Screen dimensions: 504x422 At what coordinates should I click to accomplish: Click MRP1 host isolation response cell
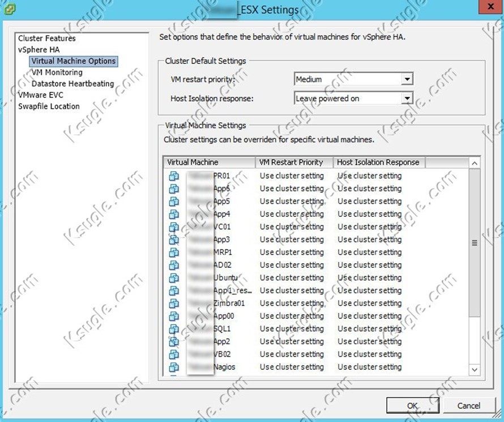[370, 253]
